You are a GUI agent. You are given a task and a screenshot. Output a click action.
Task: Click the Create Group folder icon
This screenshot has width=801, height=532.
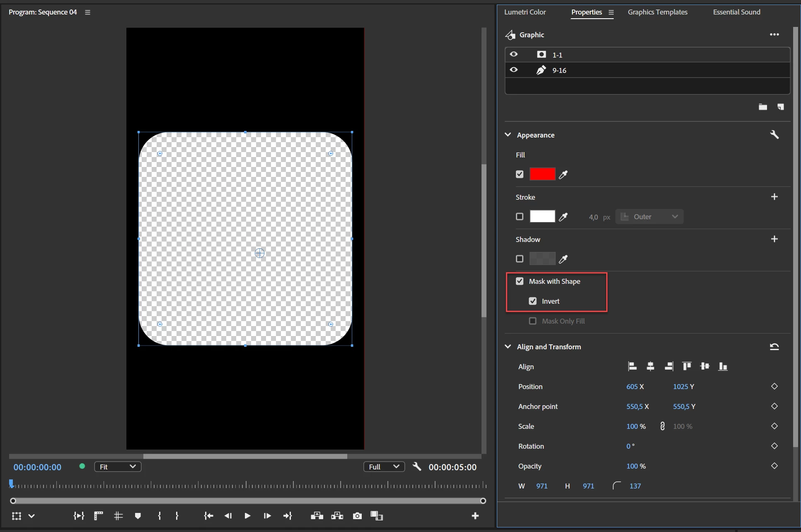coord(762,107)
